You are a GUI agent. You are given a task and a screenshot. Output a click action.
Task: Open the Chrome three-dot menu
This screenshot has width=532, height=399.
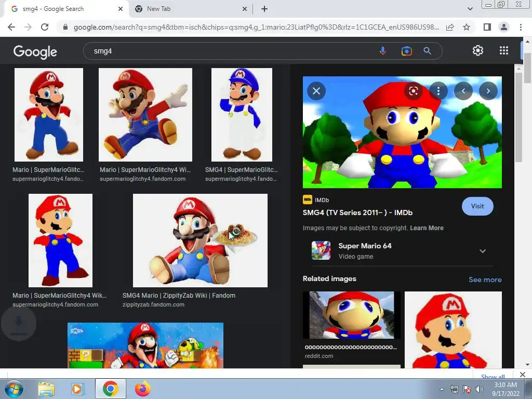click(x=521, y=27)
